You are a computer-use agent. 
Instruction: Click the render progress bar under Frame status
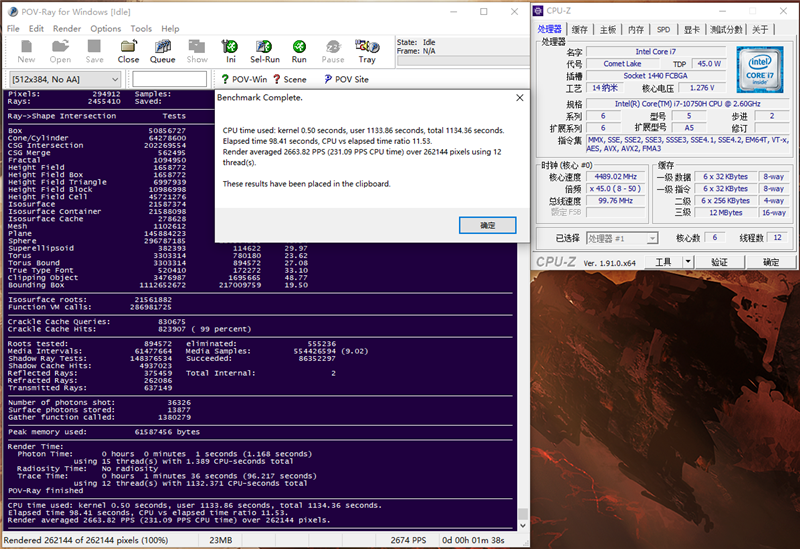[462, 61]
